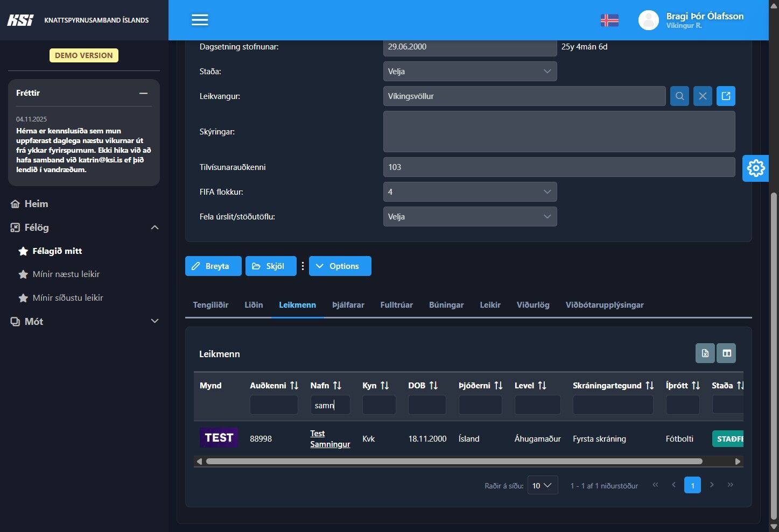Screen dimensions: 779x532
Task: Click the Breyta edit button
Action: click(x=213, y=266)
